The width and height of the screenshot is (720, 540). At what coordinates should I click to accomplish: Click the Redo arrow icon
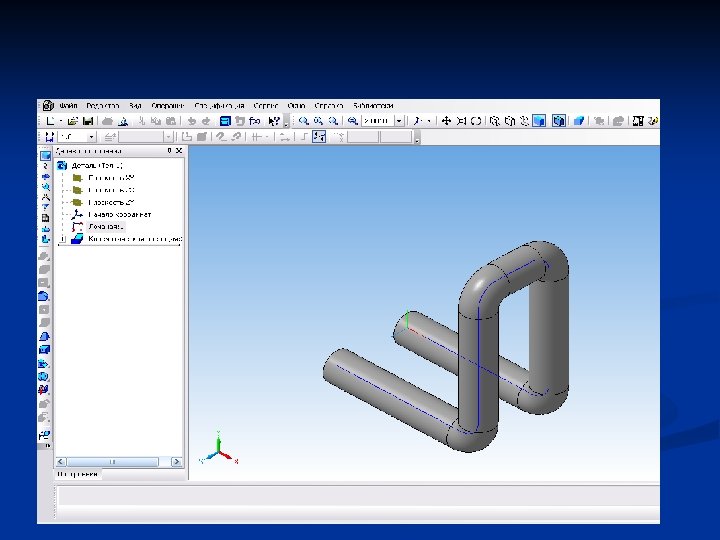pyautogui.click(x=206, y=121)
